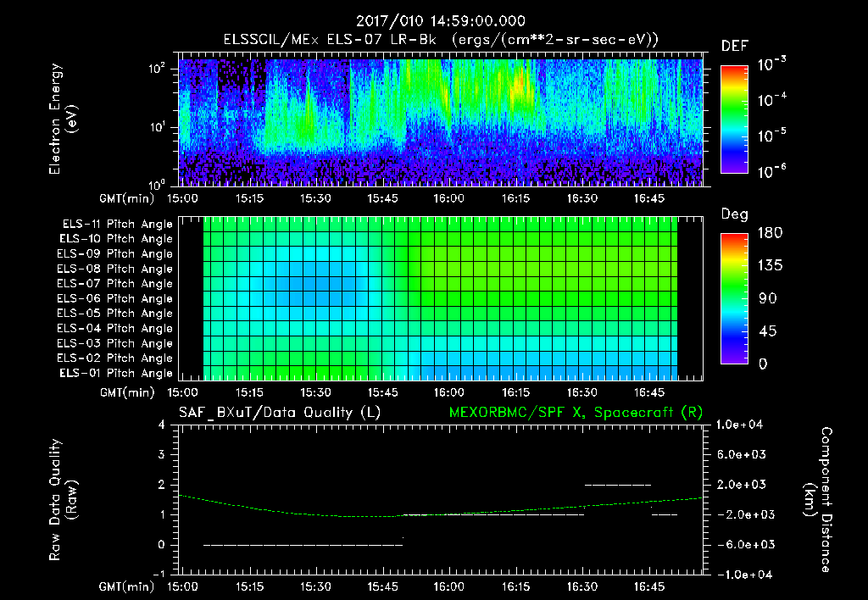Screen dimensions: 868x600
Task: Click GMT(min) label under the spectrogram panel
Action: tap(127, 198)
